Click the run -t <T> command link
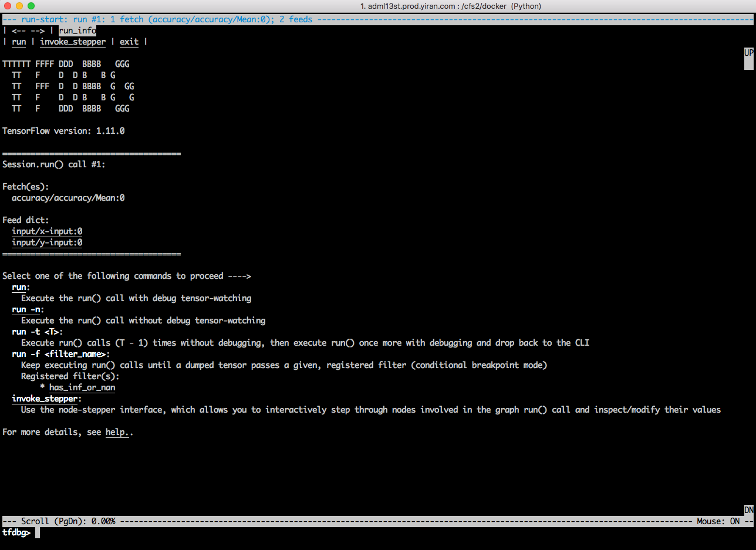Screen dimensions: 756x550 pos(35,332)
